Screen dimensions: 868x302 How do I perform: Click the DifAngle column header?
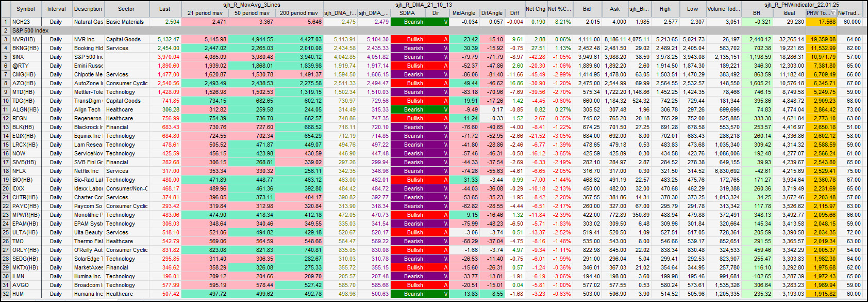click(492, 13)
